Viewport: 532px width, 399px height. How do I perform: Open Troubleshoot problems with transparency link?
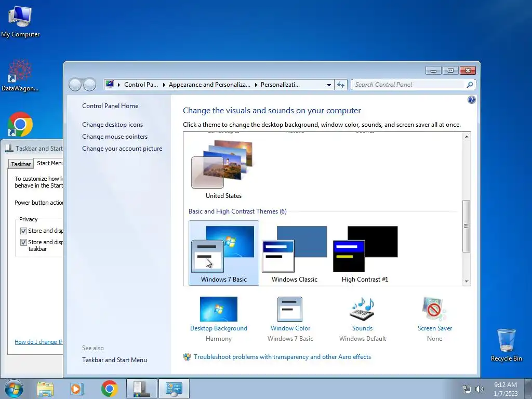click(282, 357)
